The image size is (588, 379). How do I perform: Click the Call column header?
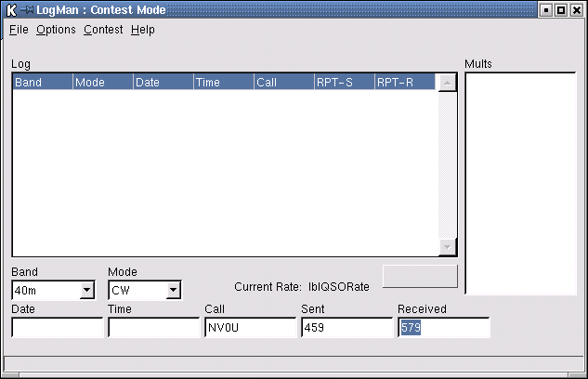coord(283,83)
